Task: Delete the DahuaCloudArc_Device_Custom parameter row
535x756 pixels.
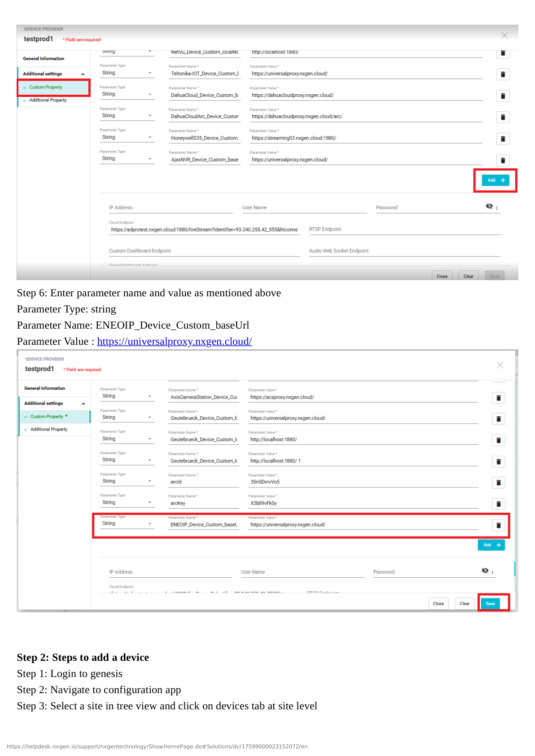Action: pos(503,117)
